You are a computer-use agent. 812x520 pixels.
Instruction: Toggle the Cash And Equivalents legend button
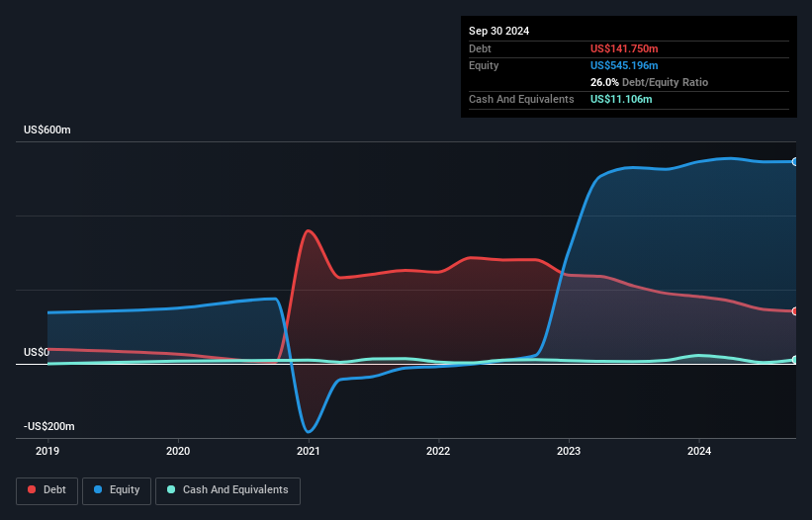227,490
